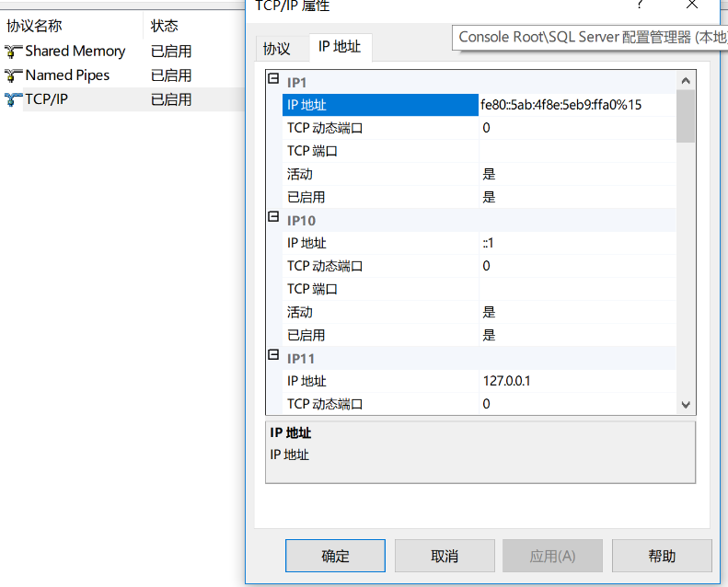Close the TCP/IP 属性 dialog

(x=692, y=5)
